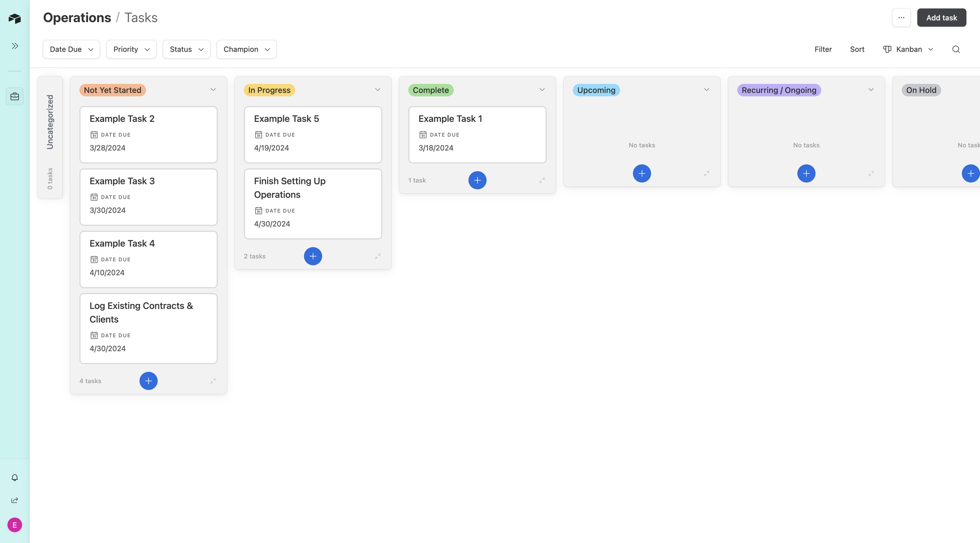
Task: Open the user avatar E
Action: pyautogui.click(x=15, y=525)
